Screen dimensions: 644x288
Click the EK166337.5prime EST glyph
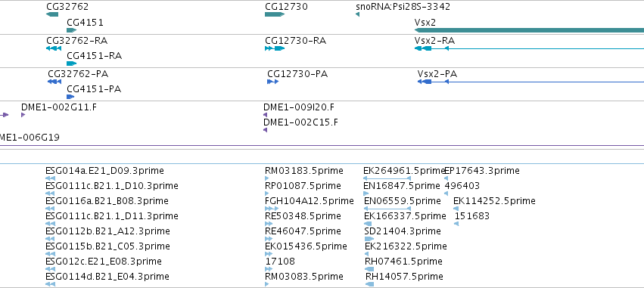pyautogui.click(x=368, y=224)
